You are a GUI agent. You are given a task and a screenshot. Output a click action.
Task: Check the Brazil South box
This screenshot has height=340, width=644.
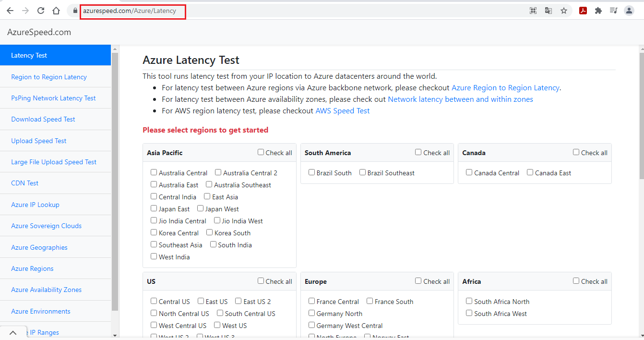311,172
